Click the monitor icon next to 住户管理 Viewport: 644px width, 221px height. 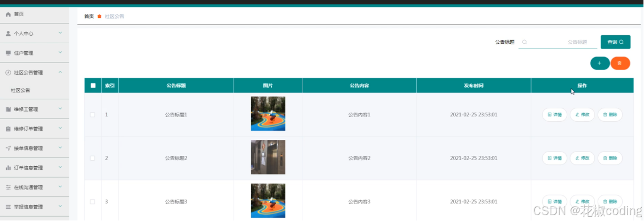tap(8, 53)
